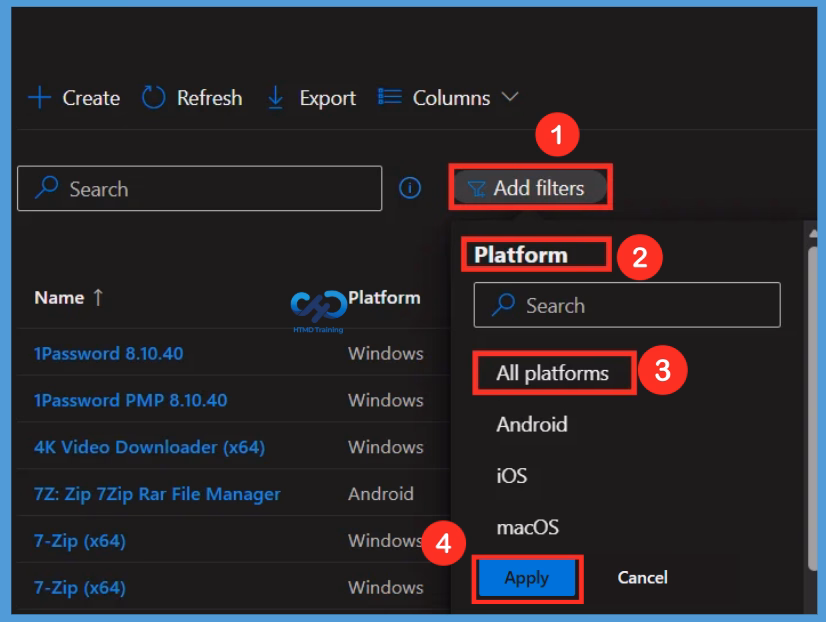The height and width of the screenshot is (622, 826).
Task: Click the Refresh circular arrow icon
Action: (x=154, y=97)
